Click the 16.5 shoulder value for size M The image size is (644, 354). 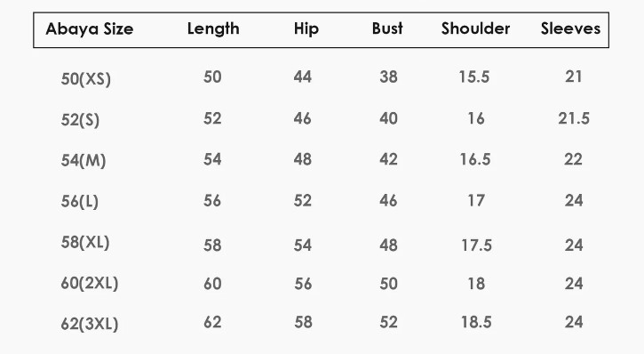coord(475,159)
